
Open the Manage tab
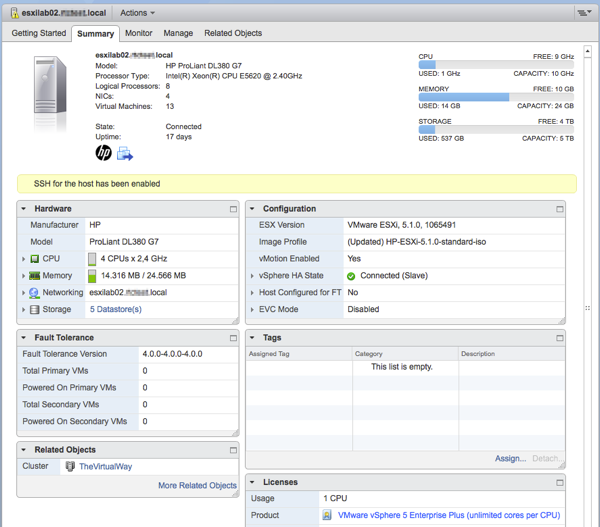tap(178, 33)
